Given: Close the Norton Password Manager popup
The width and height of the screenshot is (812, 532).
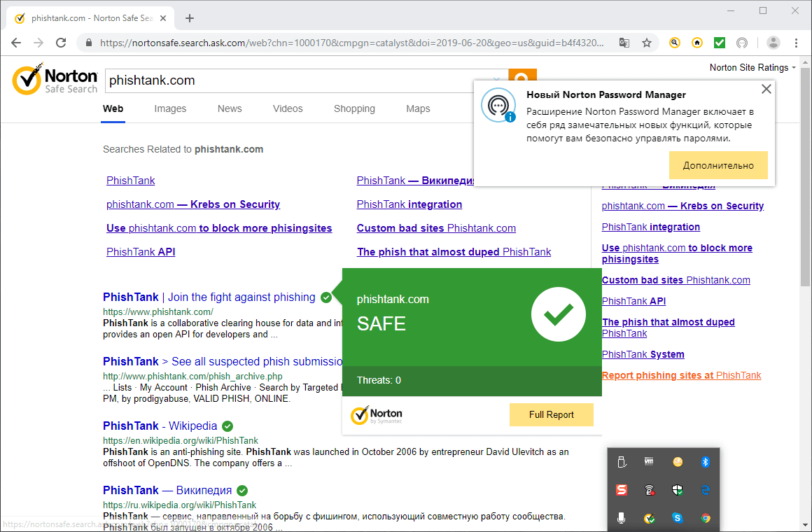Looking at the screenshot, I should [x=766, y=89].
